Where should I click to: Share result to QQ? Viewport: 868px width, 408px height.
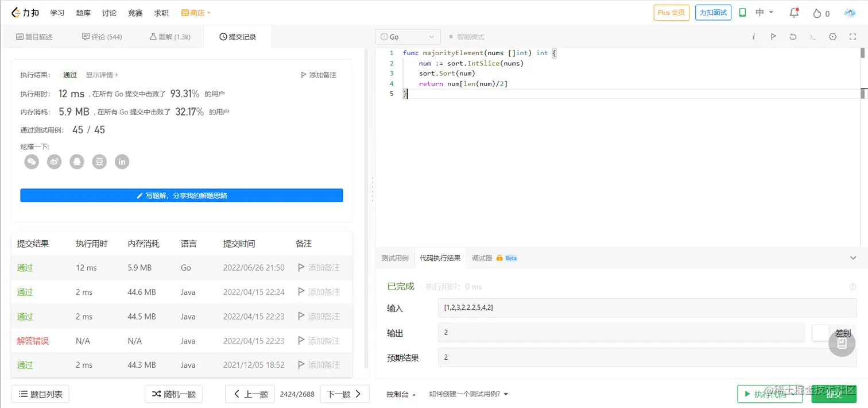(77, 162)
